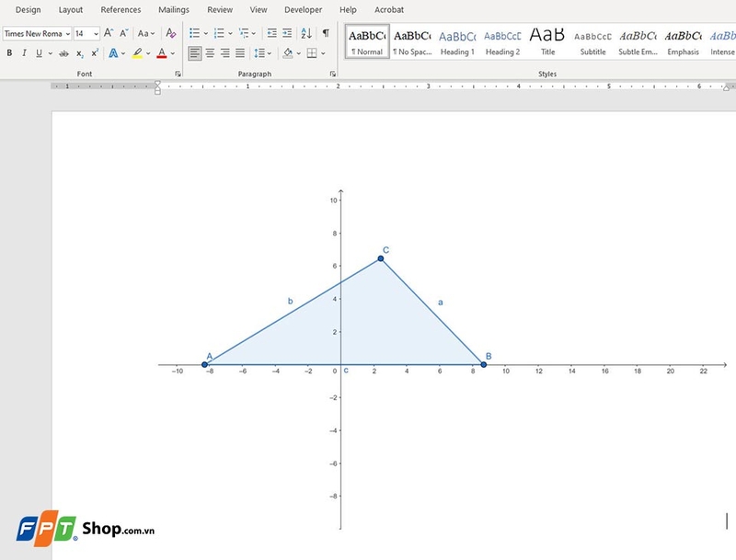Apply the Title style
This screenshot has height=560, width=736.
pos(547,41)
